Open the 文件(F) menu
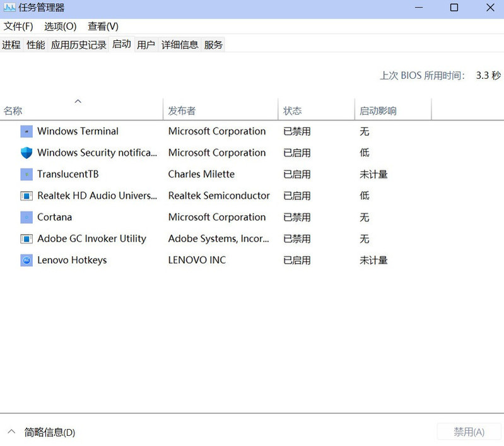 [18, 26]
